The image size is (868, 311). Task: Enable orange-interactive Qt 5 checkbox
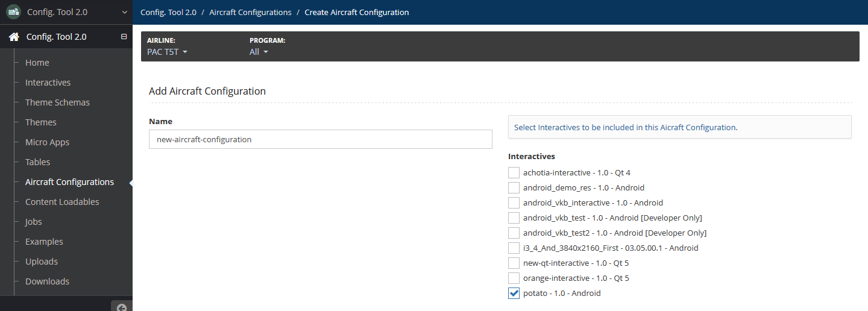514,278
